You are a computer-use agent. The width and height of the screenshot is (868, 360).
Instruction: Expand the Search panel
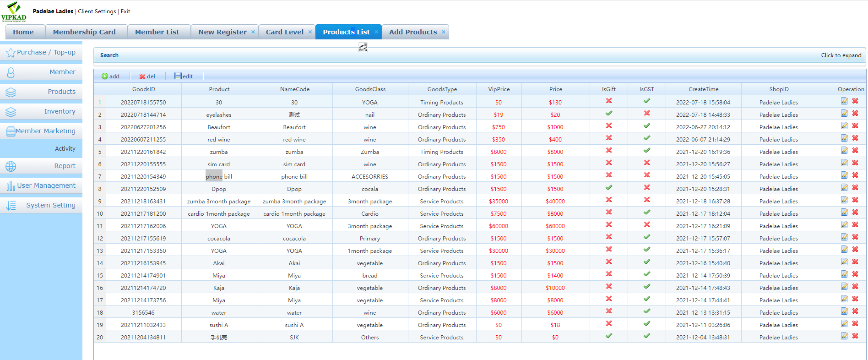point(841,55)
